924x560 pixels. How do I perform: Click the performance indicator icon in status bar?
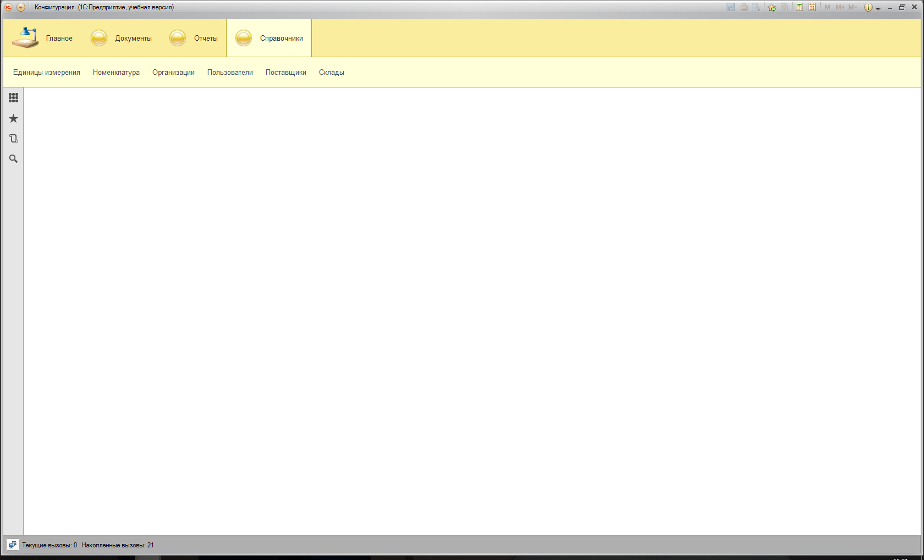click(x=13, y=545)
